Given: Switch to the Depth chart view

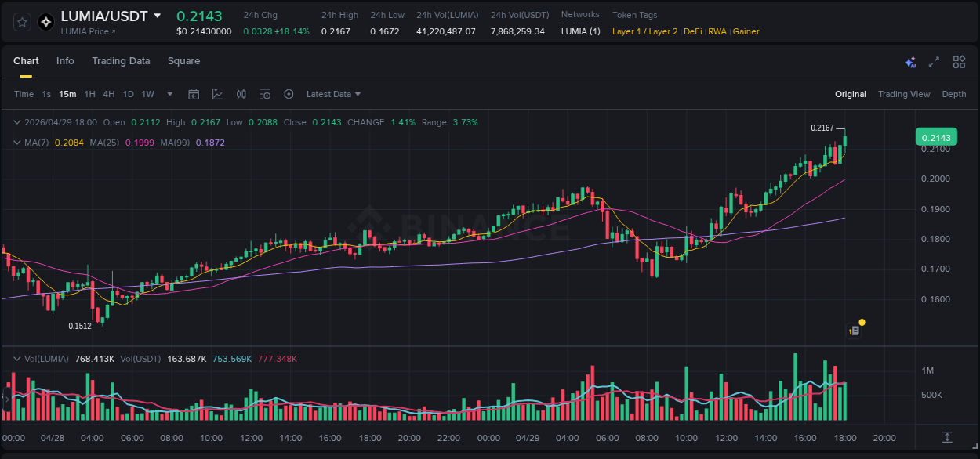Looking at the screenshot, I should coord(954,94).
